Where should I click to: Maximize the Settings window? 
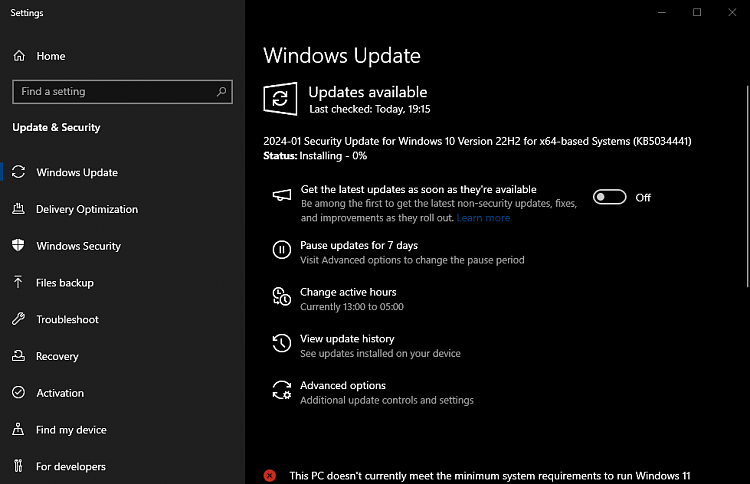697,12
